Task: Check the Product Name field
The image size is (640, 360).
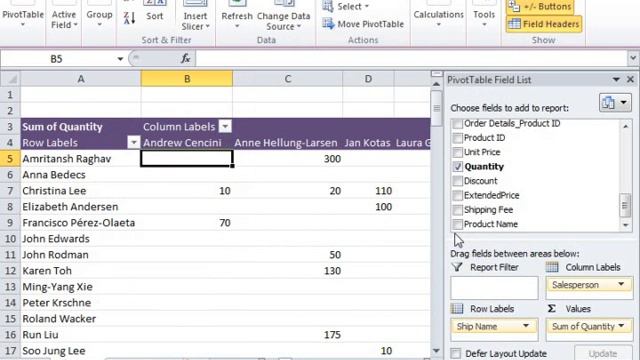Action: pyautogui.click(x=458, y=224)
